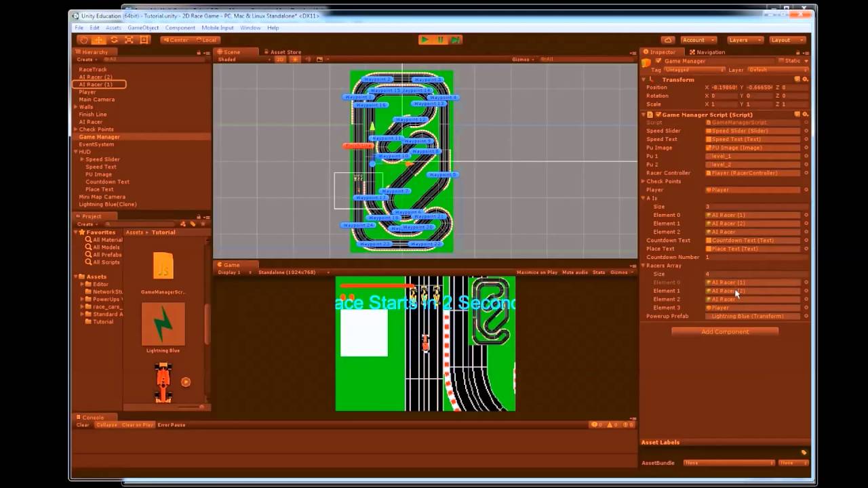Click the Add Component button
The width and height of the screenshot is (868, 488).
[725, 331]
